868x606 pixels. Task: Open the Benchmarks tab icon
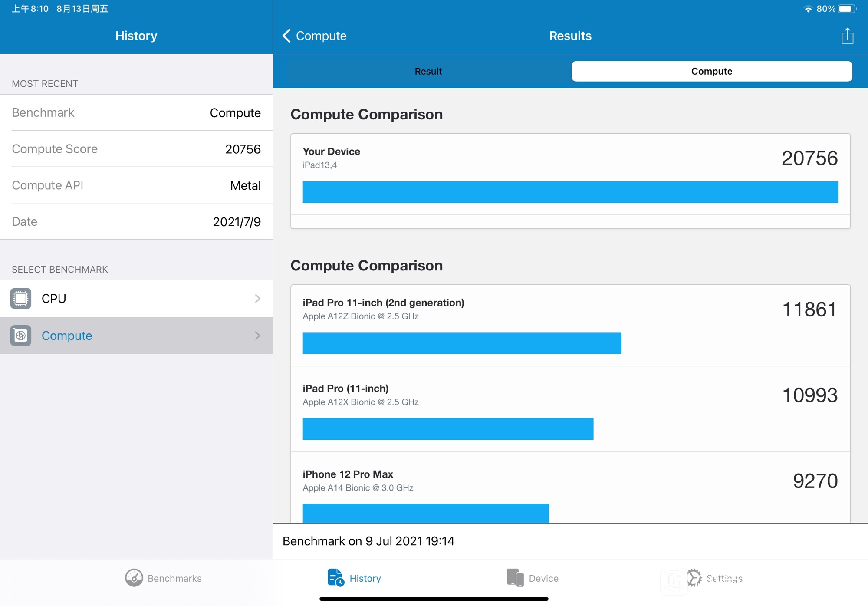pos(134,578)
